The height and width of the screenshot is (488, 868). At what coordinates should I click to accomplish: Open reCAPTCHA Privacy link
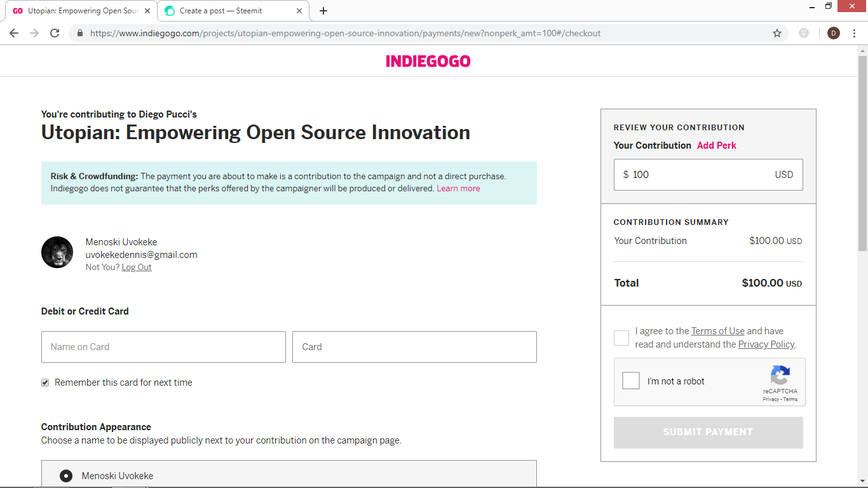pyautogui.click(x=771, y=400)
